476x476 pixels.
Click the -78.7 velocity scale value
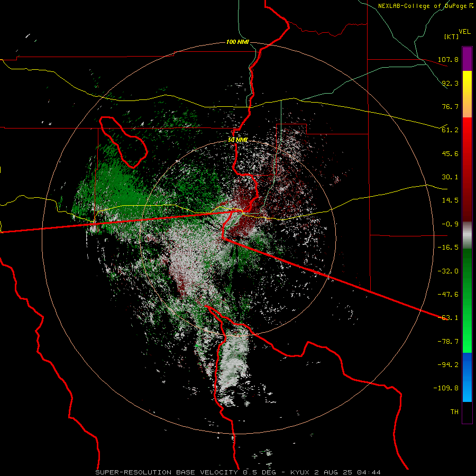click(x=448, y=342)
